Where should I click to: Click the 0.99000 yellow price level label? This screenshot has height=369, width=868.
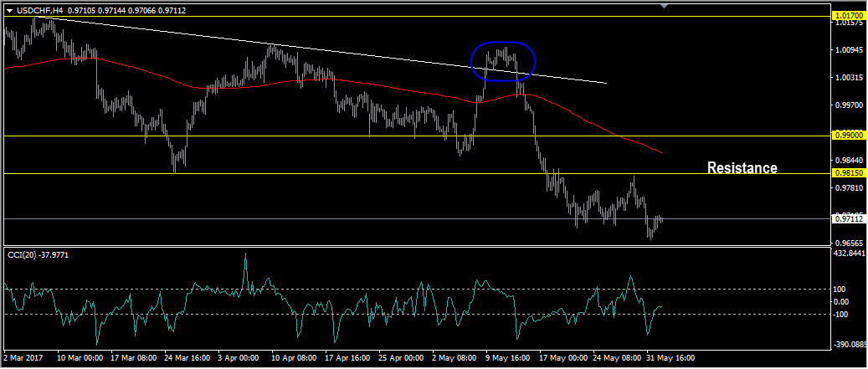(x=848, y=136)
